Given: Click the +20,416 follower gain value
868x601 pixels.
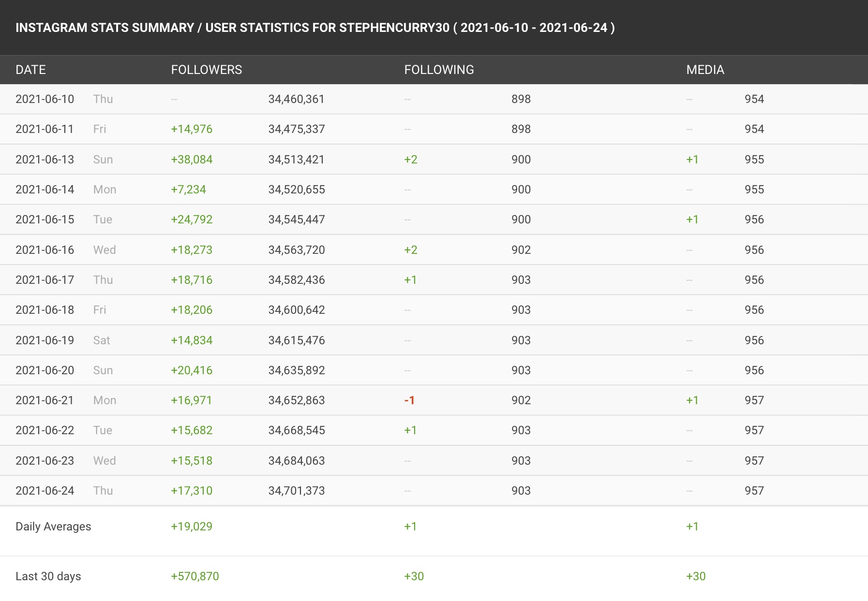Looking at the screenshot, I should pos(192,370).
